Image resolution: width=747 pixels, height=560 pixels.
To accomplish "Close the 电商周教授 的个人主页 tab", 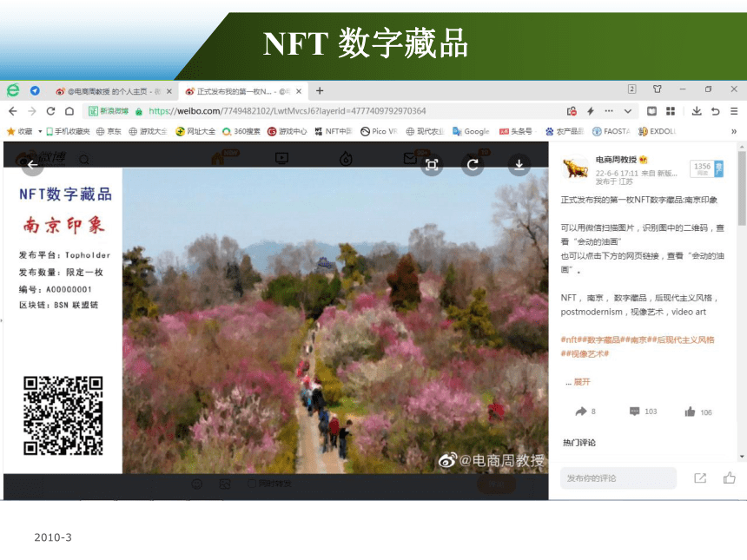I will click(169, 91).
